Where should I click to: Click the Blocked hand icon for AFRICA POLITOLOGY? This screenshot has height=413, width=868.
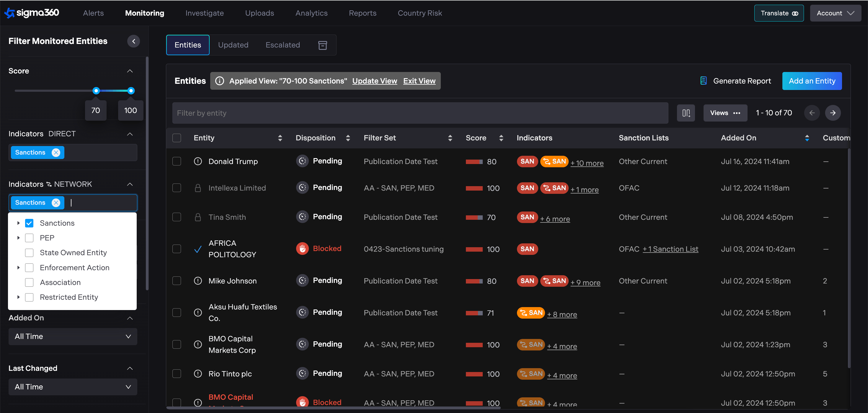tap(302, 249)
